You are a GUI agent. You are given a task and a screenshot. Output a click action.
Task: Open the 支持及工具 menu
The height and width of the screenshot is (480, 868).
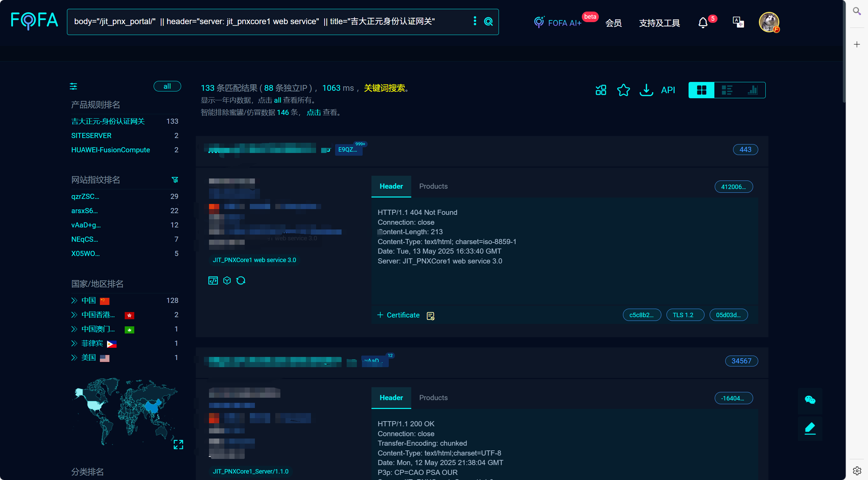659,23
